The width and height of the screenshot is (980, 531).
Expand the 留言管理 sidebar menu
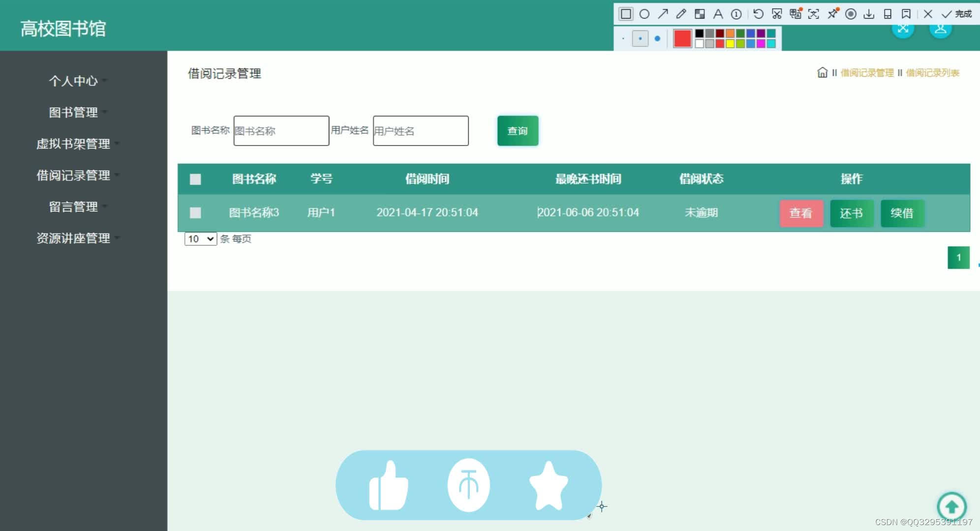[x=77, y=206]
